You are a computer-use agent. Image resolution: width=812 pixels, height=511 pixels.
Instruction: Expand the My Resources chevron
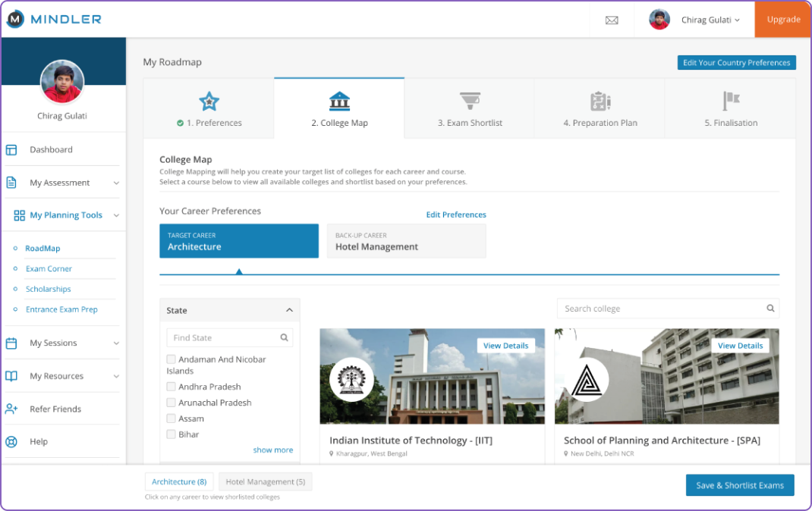[x=117, y=376]
